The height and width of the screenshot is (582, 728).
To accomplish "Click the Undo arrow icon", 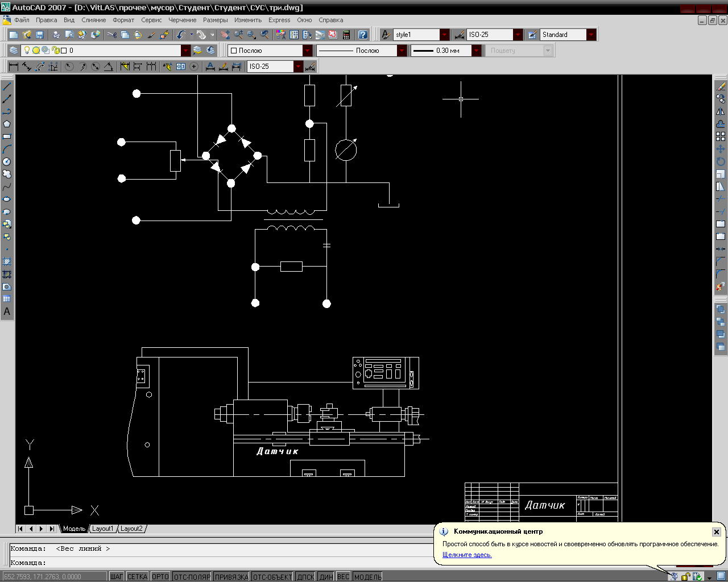I will (x=181, y=35).
